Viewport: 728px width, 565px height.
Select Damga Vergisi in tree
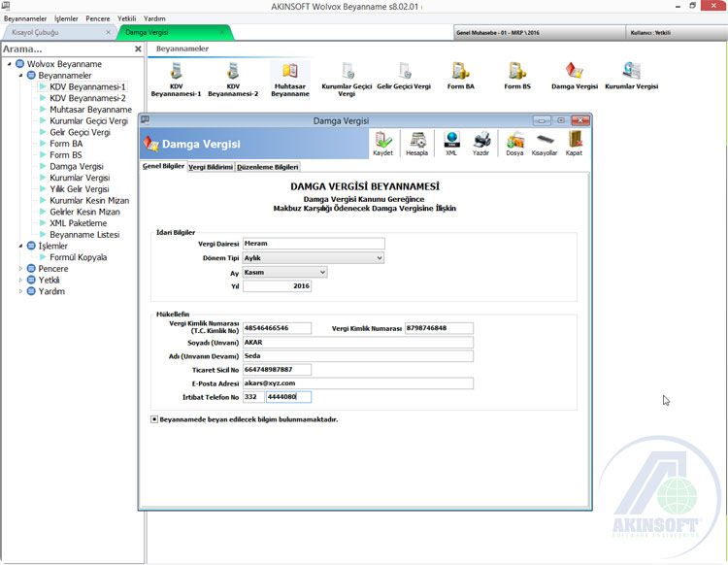click(76, 166)
